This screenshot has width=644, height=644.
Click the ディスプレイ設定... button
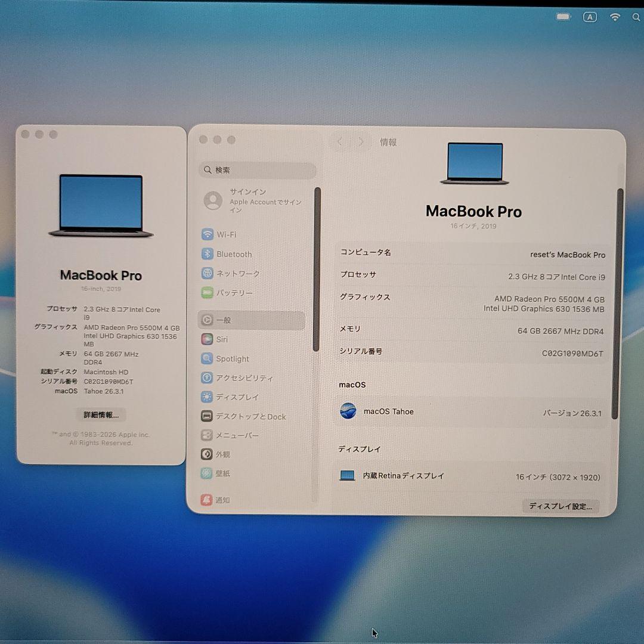[561, 506]
